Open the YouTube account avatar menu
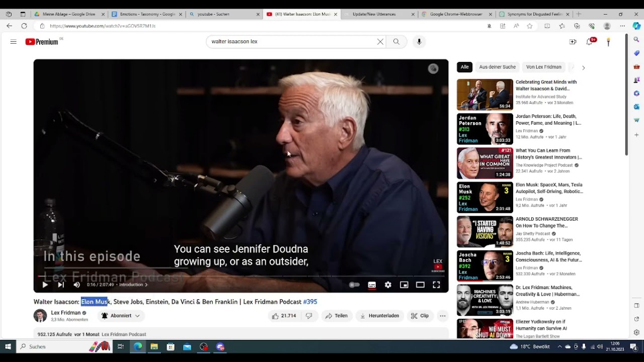The width and height of the screenshot is (644, 362). pyautogui.click(x=608, y=42)
